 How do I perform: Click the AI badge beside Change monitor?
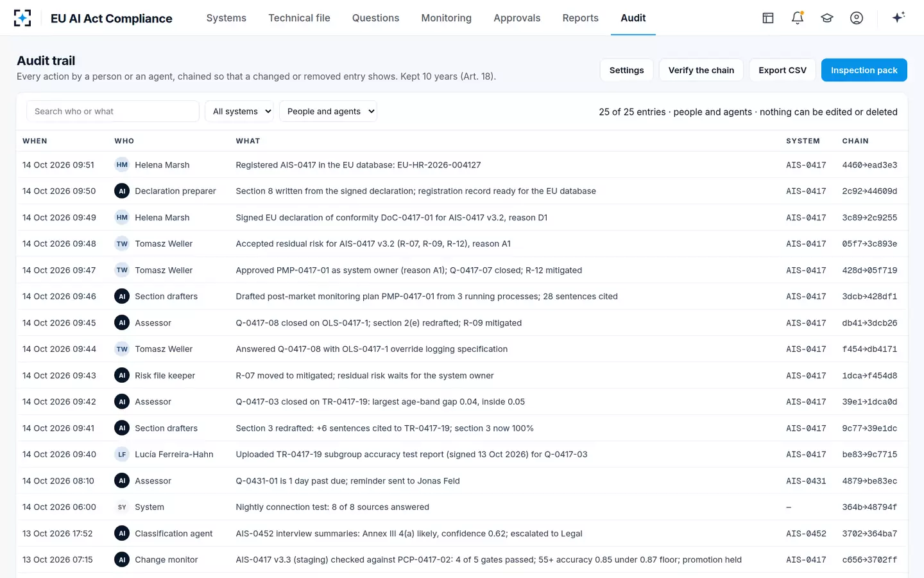[x=122, y=560]
